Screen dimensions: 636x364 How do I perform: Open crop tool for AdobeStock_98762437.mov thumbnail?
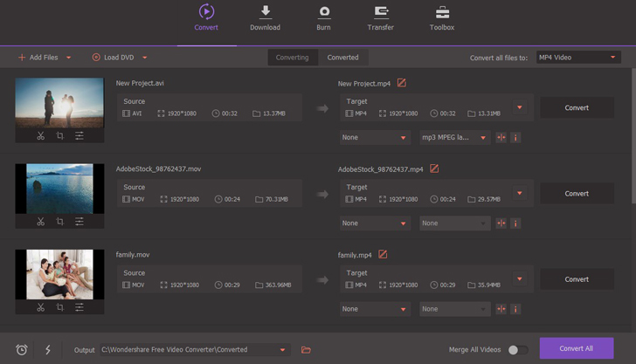pos(59,222)
